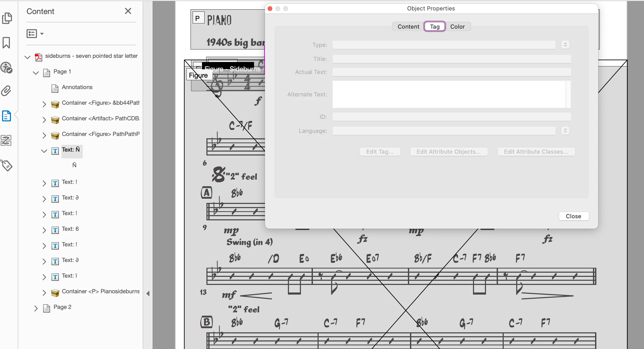Click the Content panel sidebar icon

(7, 116)
